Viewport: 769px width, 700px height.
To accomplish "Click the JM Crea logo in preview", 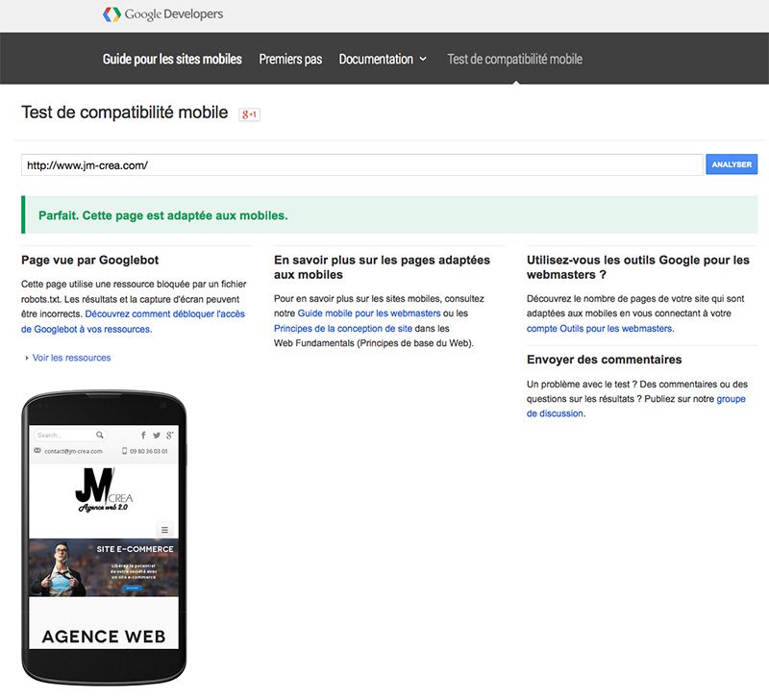I will tap(104, 489).
